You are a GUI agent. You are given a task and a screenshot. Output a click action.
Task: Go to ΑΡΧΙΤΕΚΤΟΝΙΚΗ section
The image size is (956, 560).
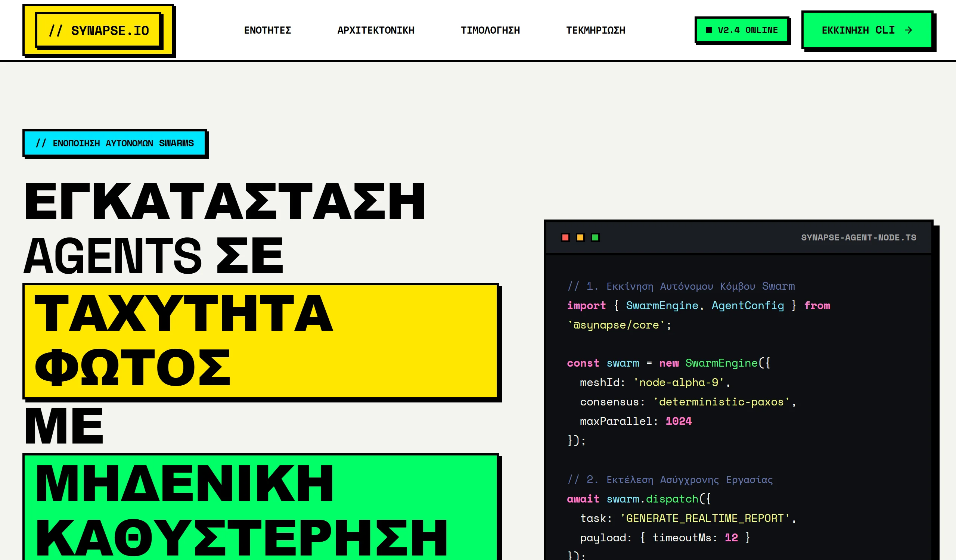pyautogui.click(x=376, y=30)
